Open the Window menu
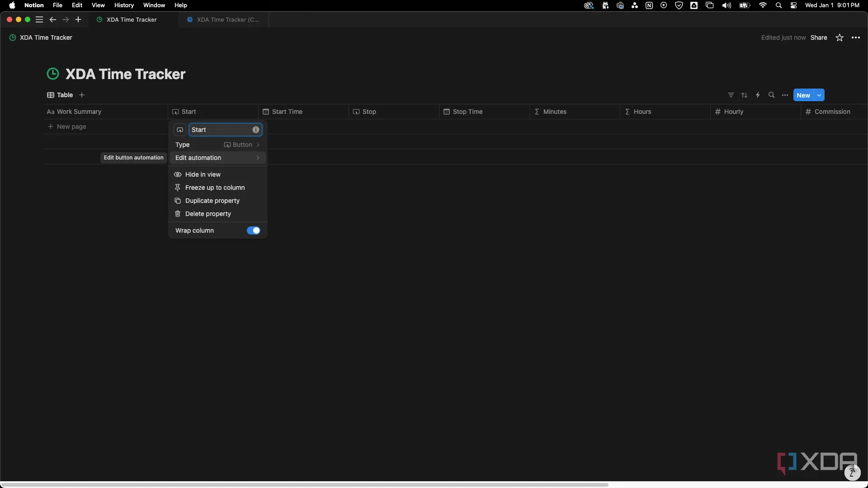 (154, 5)
